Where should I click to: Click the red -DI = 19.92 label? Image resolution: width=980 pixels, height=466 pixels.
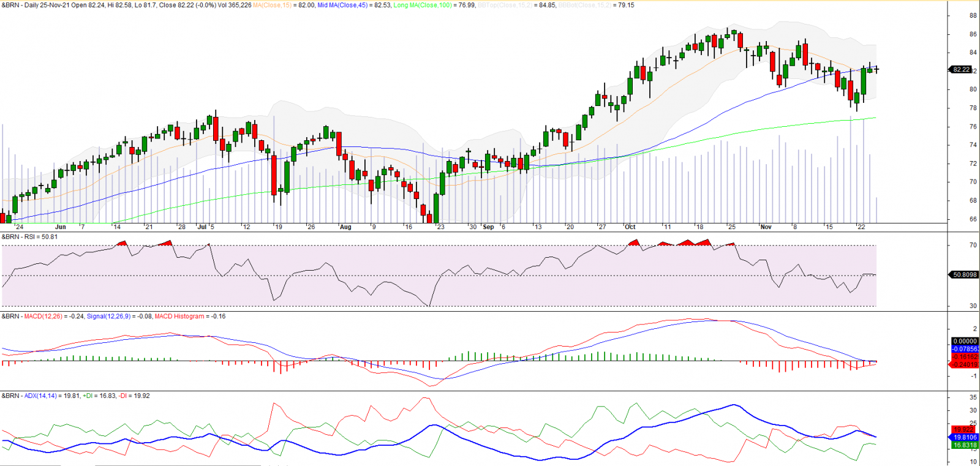click(134, 396)
